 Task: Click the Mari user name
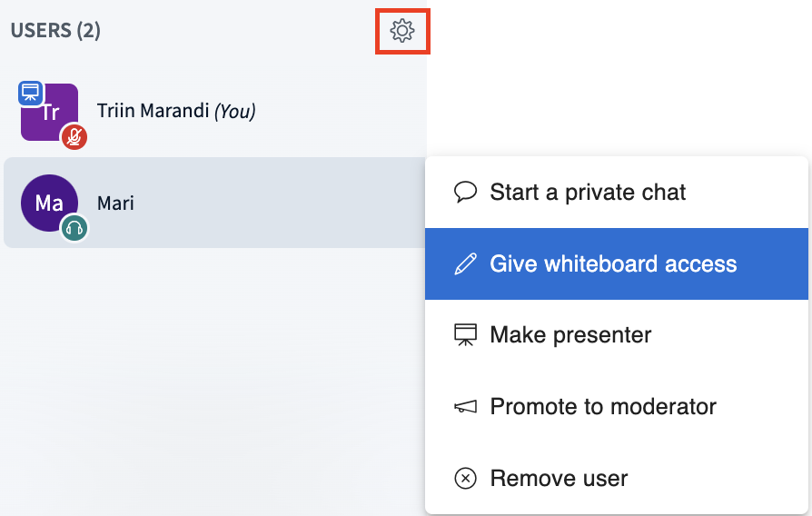coord(115,203)
